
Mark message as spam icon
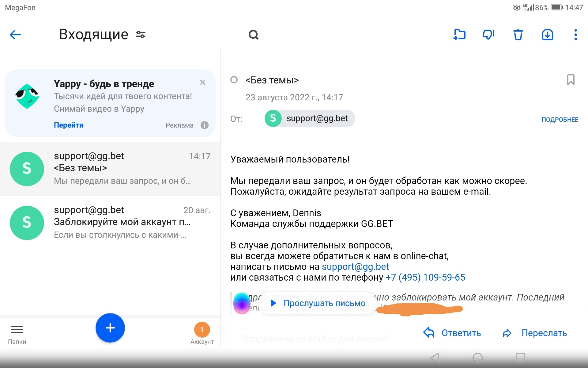click(x=488, y=34)
